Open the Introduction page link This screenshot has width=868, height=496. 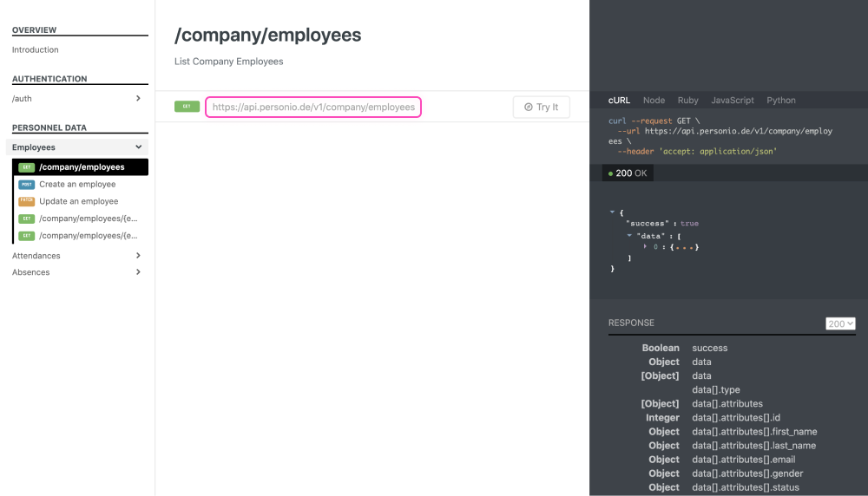[36, 50]
